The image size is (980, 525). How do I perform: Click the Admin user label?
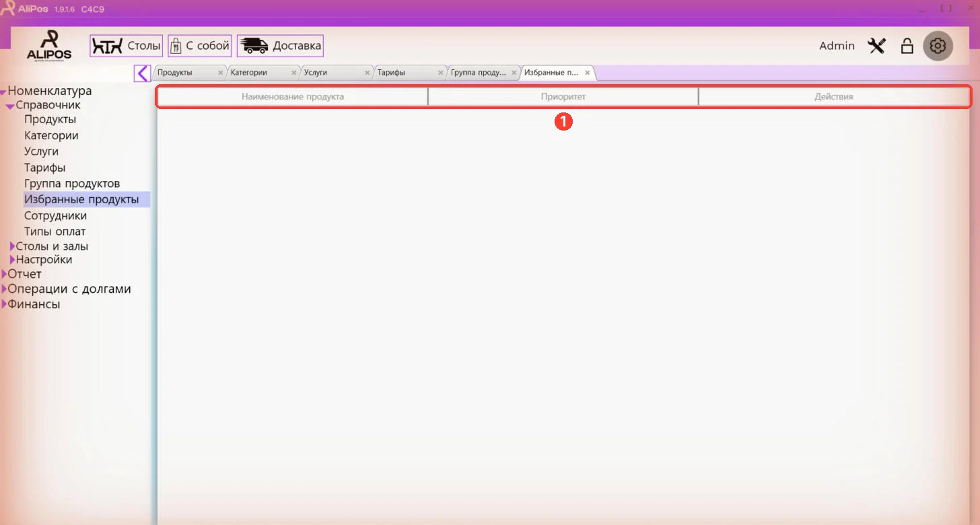(x=837, y=46)
